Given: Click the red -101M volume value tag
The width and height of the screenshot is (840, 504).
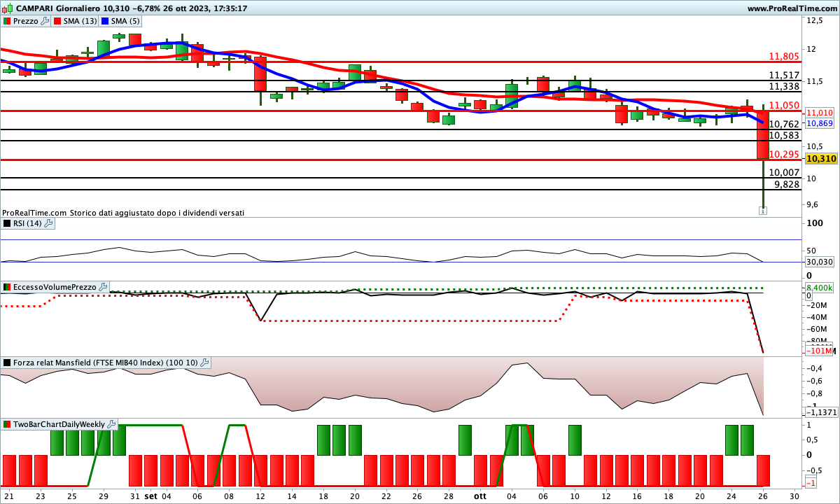Looking at the screenshot, I should pos(819,351).
